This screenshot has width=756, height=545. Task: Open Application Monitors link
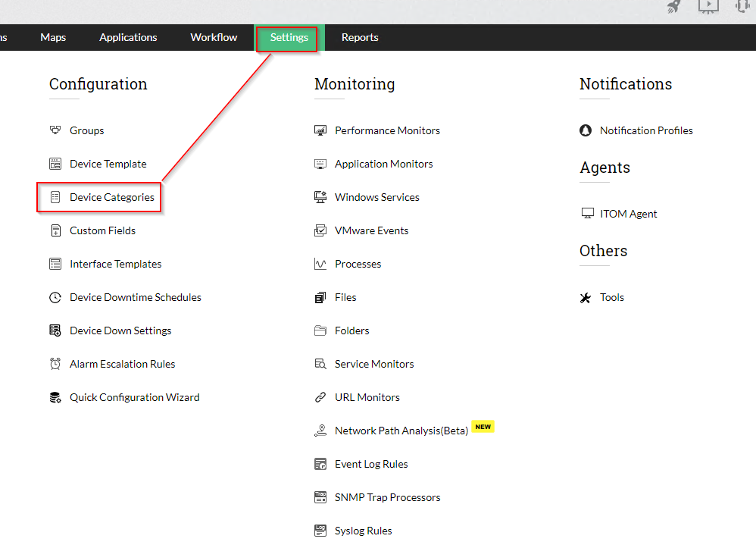[x=384, y=164]
